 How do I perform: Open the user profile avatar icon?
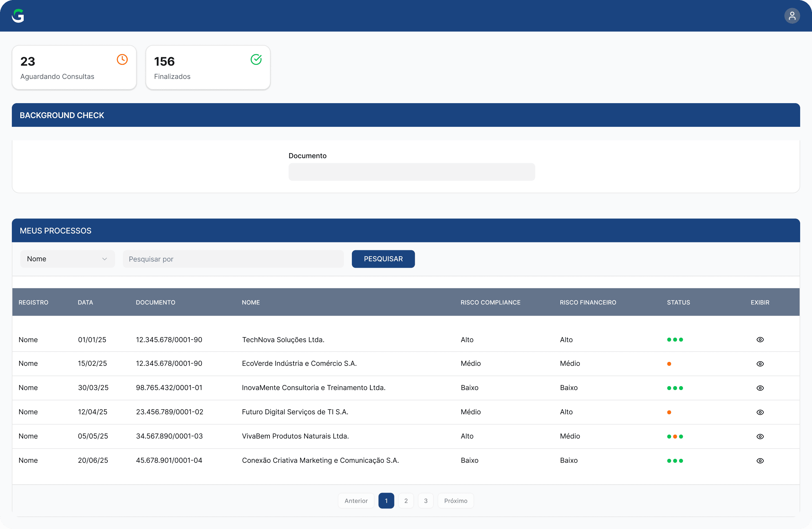click(792, 16)
